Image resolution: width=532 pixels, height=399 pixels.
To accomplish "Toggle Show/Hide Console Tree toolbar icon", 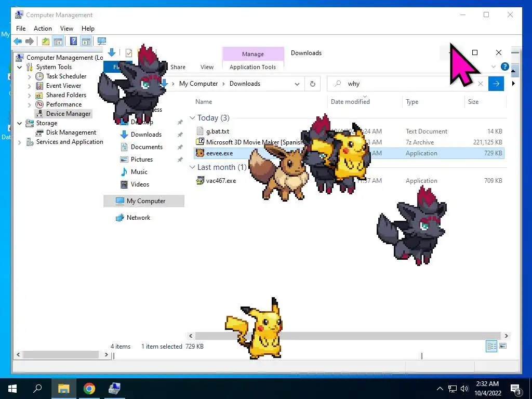I will click(58, 42).
